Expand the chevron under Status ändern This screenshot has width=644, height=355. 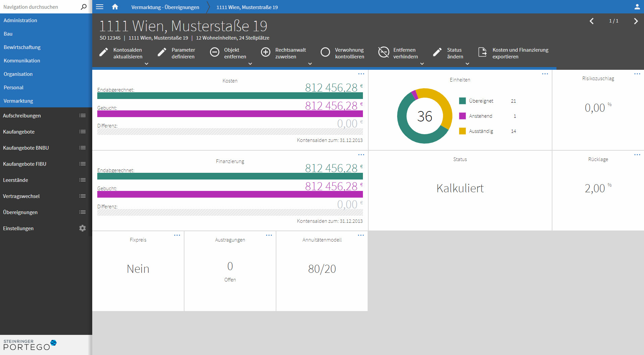click(x=467, y=63)
